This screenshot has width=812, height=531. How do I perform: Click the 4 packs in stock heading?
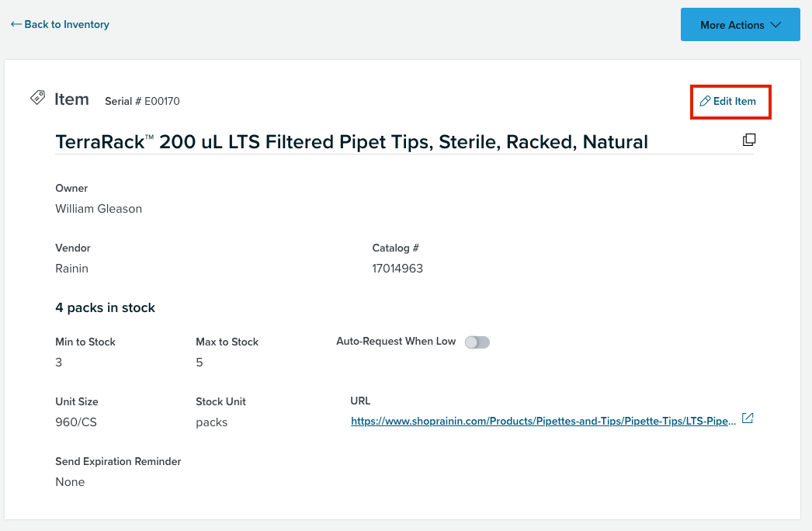click(105, 307)
